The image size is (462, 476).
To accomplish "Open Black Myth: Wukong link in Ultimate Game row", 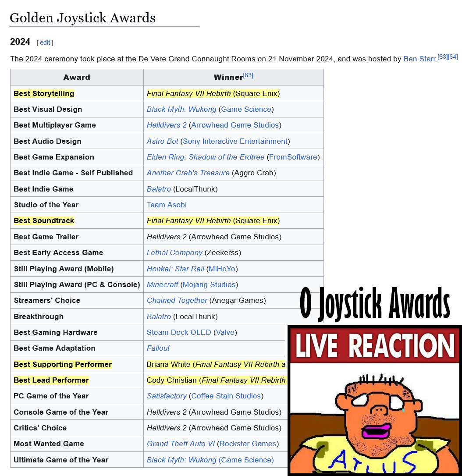I will point(181,460).
